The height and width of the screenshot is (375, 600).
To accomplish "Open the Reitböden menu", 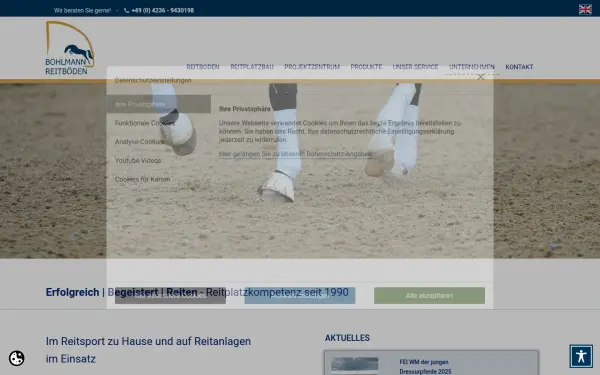I will 203,67.
